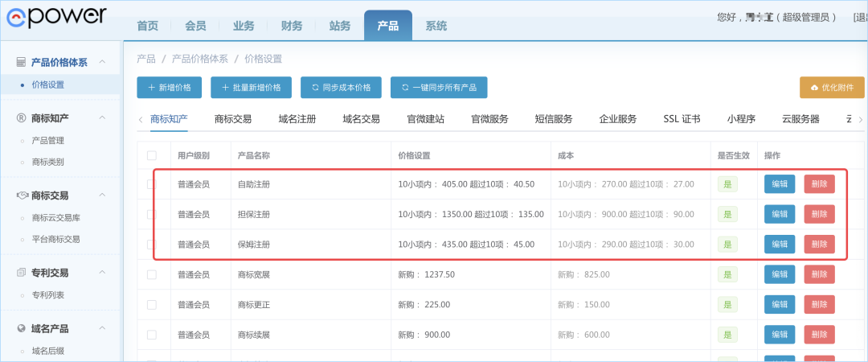868x362 pixels.
Task: Open the 财务 top navigation tab
Action: pyautogui.click(x=292, y=26)
